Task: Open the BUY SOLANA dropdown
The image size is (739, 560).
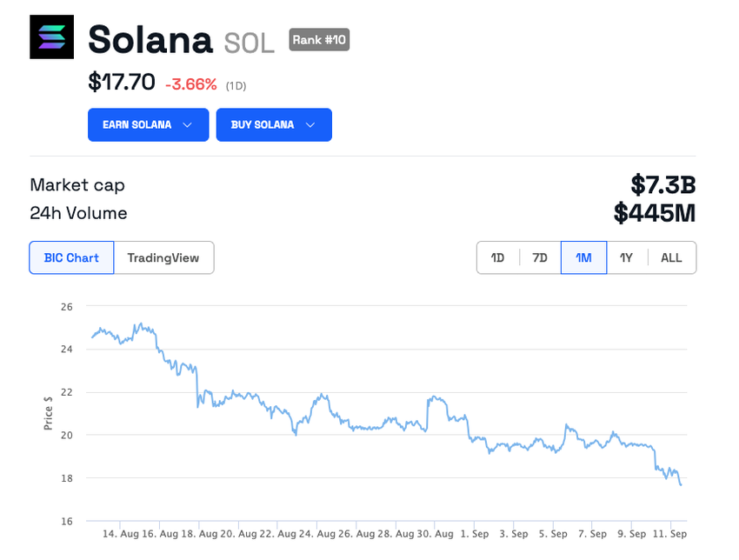Action: (x=274, y=124)
